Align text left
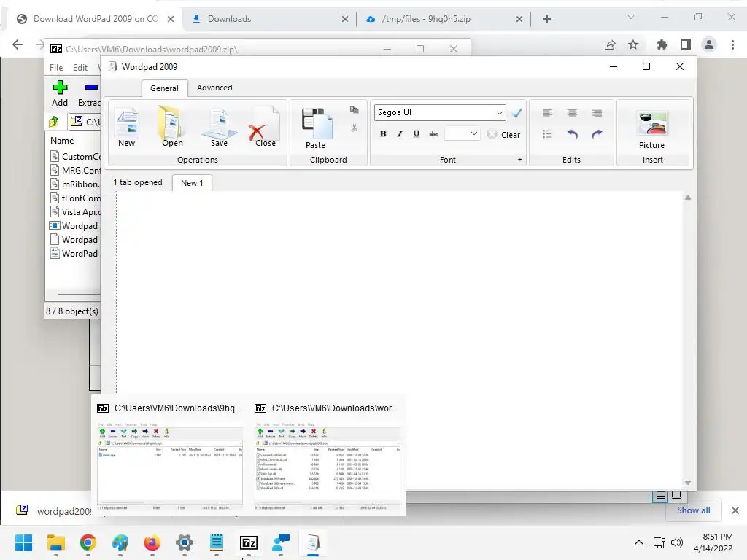 [x=547, y=113]
